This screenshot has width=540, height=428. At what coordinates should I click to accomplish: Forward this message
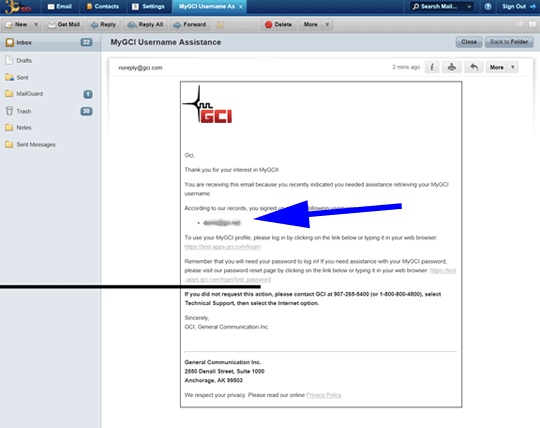point(190,24)
